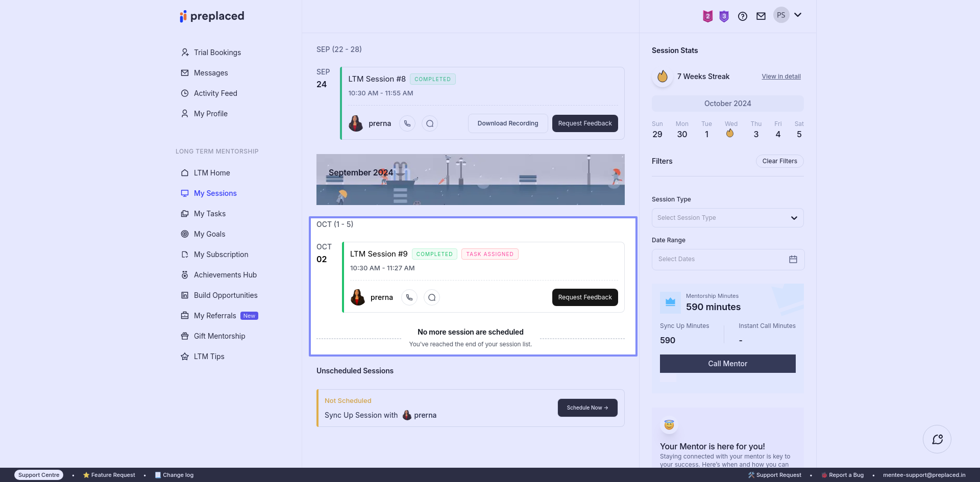Click the Select Dates date range field

[728, 260]
